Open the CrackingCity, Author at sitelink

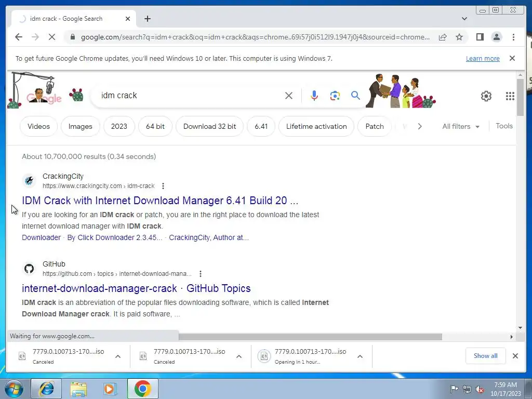(x=209, y=237)
